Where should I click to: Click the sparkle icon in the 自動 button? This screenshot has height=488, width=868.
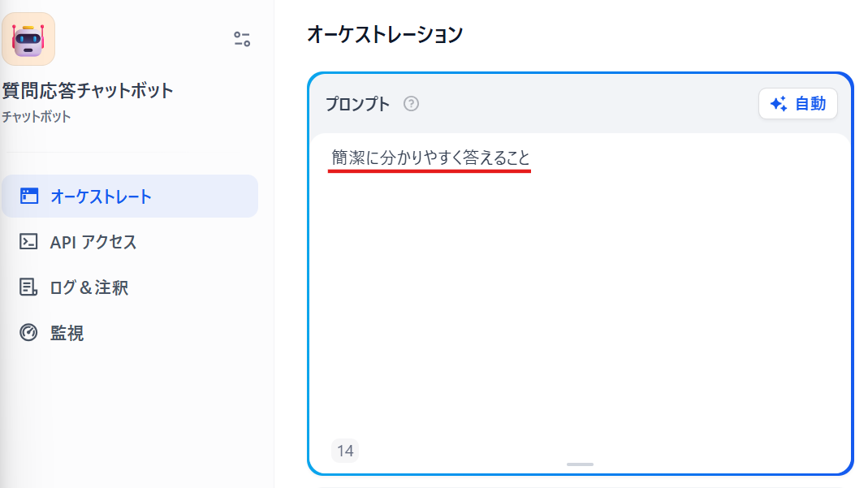click(x=779, y=103)
